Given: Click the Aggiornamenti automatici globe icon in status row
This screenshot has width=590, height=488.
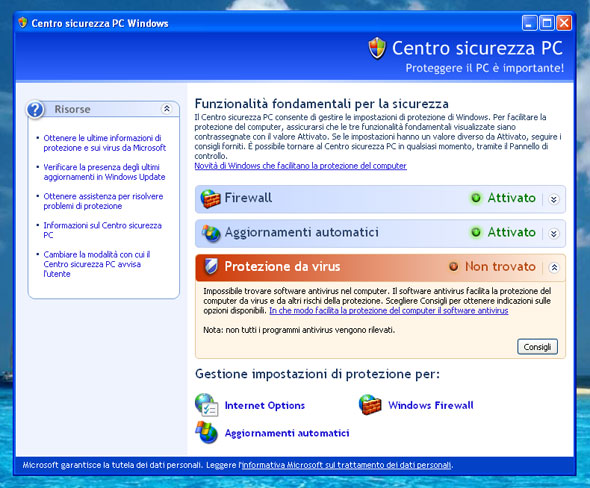Looking at the screenshot, I should click(x=211, y=233).
